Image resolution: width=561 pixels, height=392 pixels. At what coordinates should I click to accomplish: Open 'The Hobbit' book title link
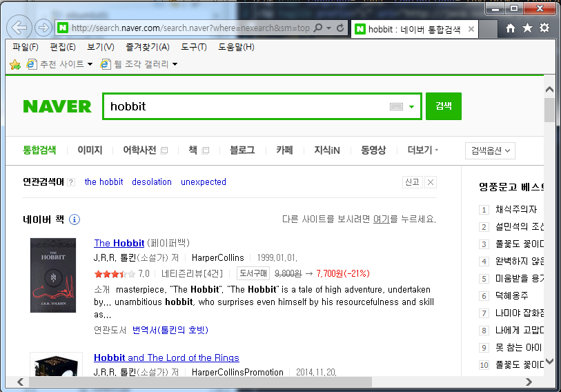(x=119, y=243)
